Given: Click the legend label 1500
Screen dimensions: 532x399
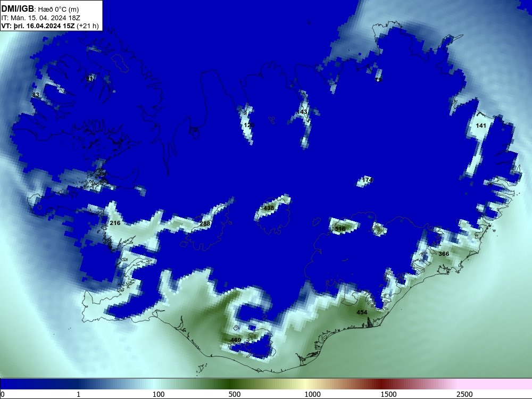Looking at the screenshot, I should [x=388, y=394].
